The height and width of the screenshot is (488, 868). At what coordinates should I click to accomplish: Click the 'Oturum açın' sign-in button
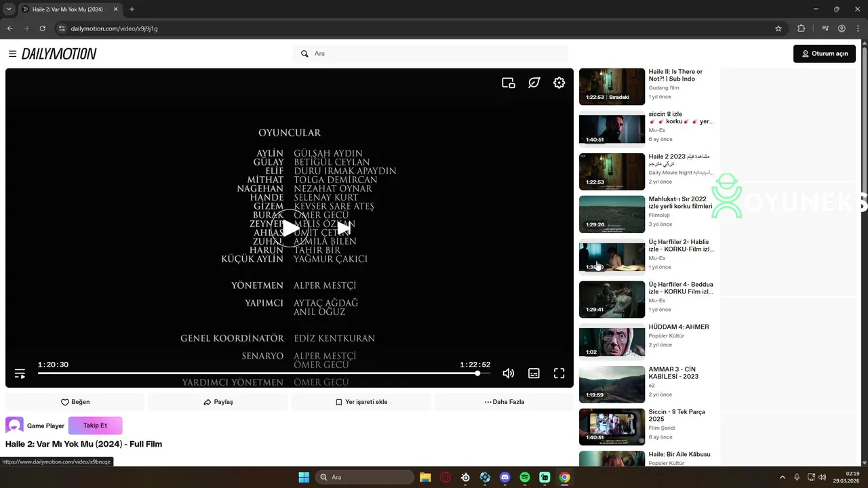click(x=825, y=54)
